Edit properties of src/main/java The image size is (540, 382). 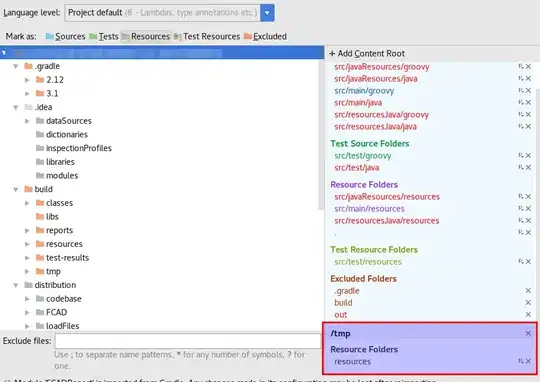[x=521, y=102]
